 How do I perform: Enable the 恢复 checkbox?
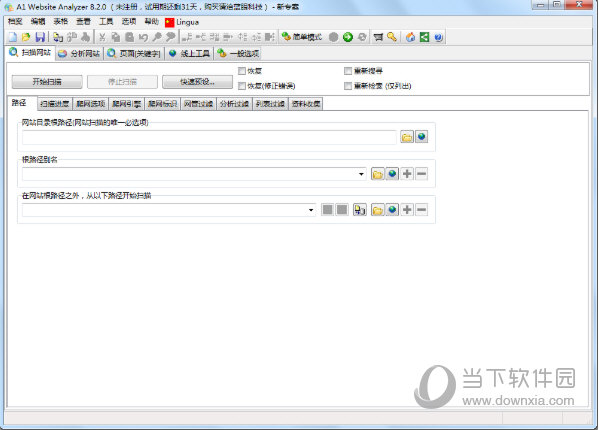click(241, 71)
